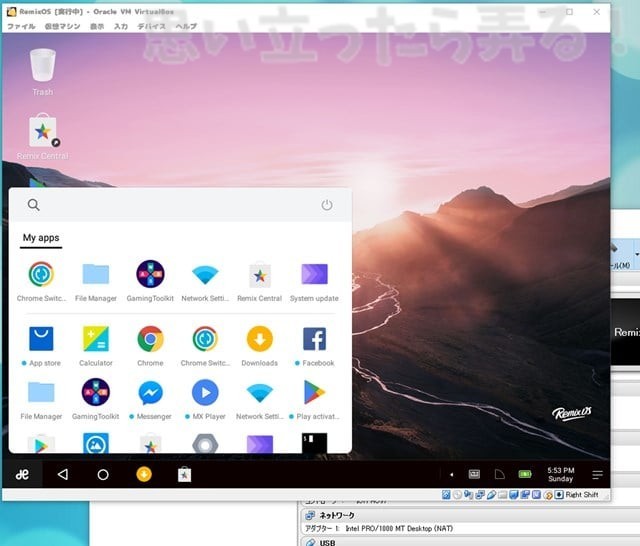The image size is (640, 546).
Task: Open the ファイル menu in VirtualBox
Action: pyautogui.click(x=21, y=26)
